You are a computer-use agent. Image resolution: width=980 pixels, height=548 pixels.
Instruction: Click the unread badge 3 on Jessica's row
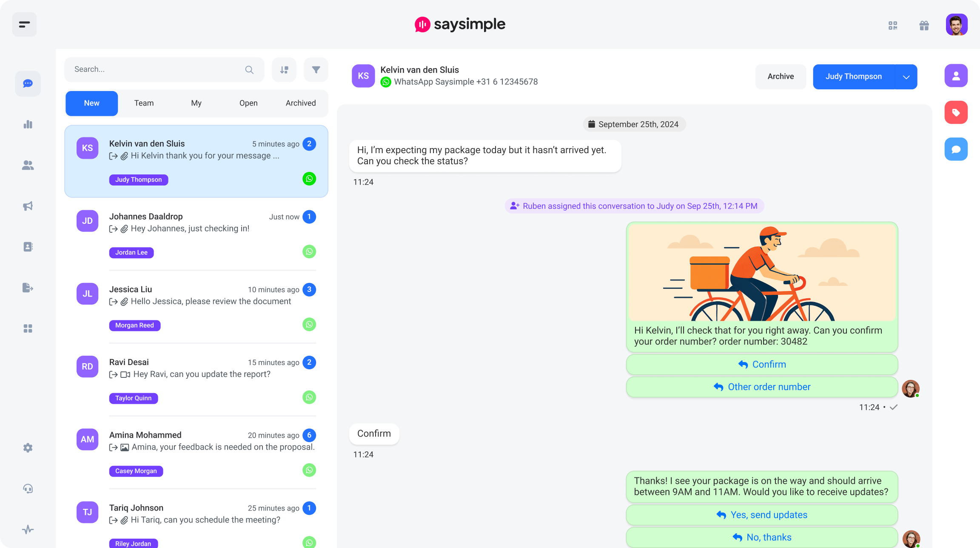(309, 290)
